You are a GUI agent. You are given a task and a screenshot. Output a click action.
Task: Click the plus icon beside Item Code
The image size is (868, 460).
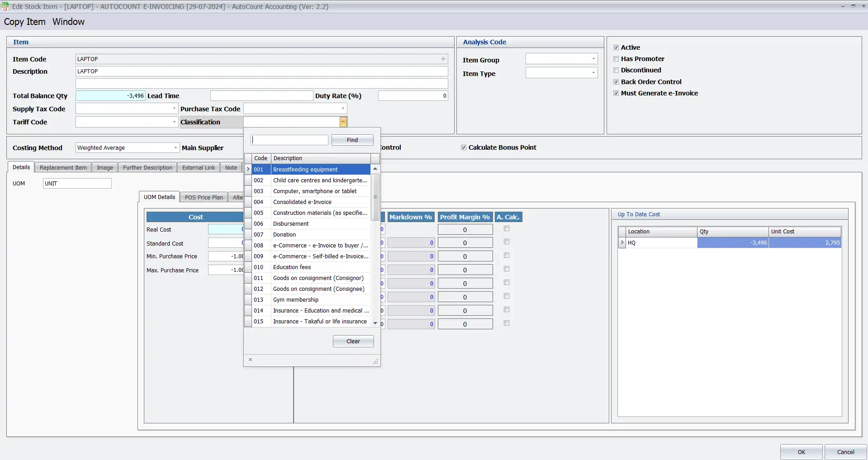(x=443, y=58)
